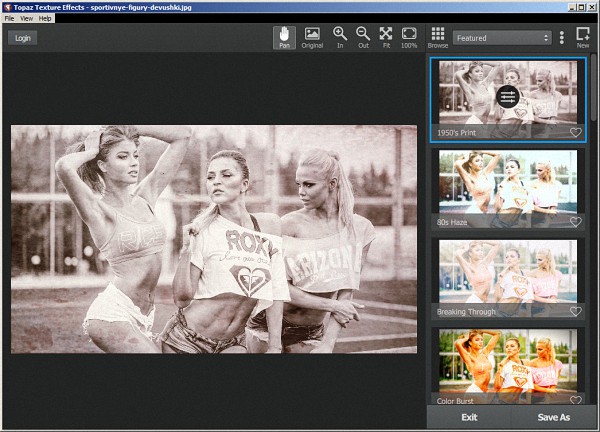Open the View menu
This screenshot has width=600, height=432.
click(26, 19)
